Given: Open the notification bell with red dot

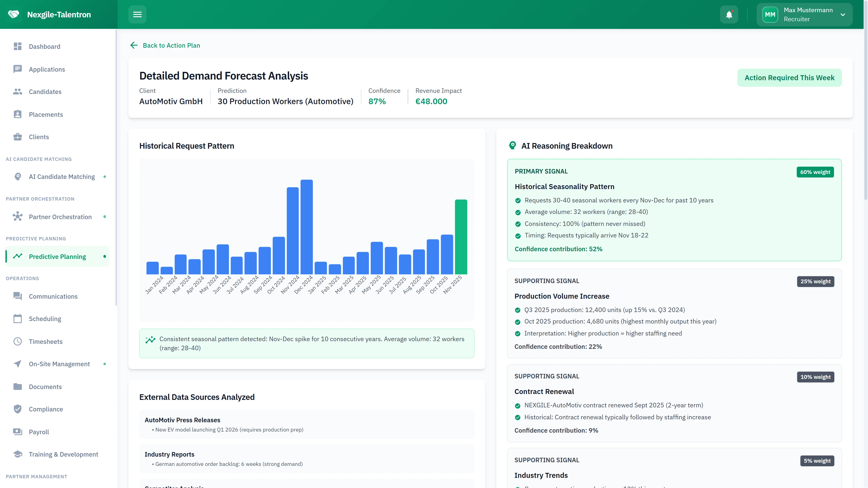Looking at the screenshot, I should 729,14.
